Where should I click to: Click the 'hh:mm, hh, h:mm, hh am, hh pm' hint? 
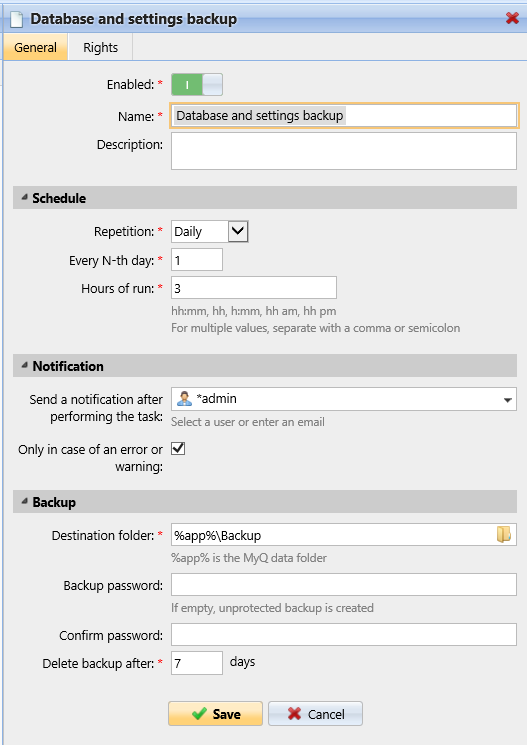pos(254,311)
